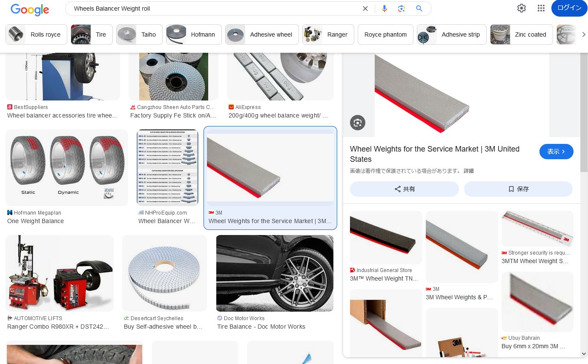
Task: Click 'Buy 6mm x 20mm 3M ...' caption
Action: point(534,346)
